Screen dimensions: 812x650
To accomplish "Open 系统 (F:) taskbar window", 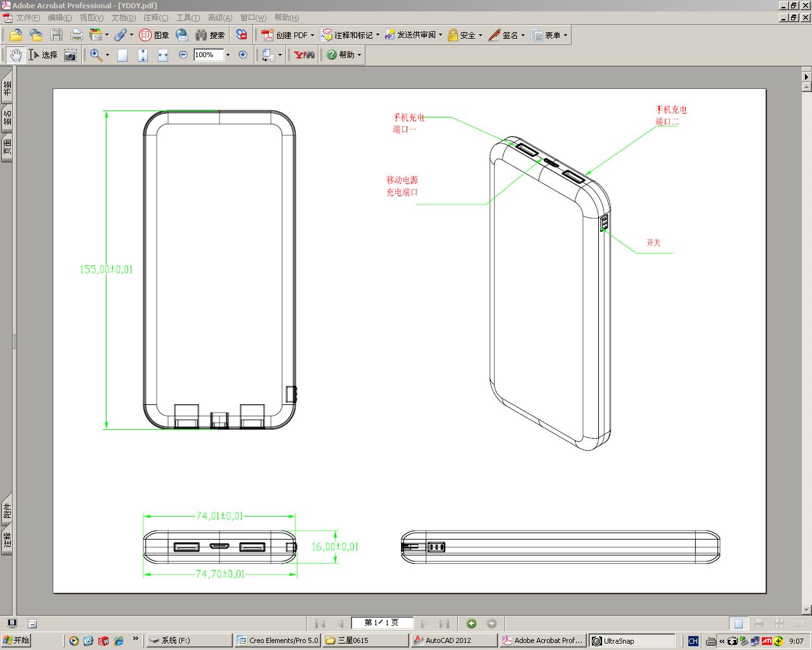I will click(x=189, y=640).
